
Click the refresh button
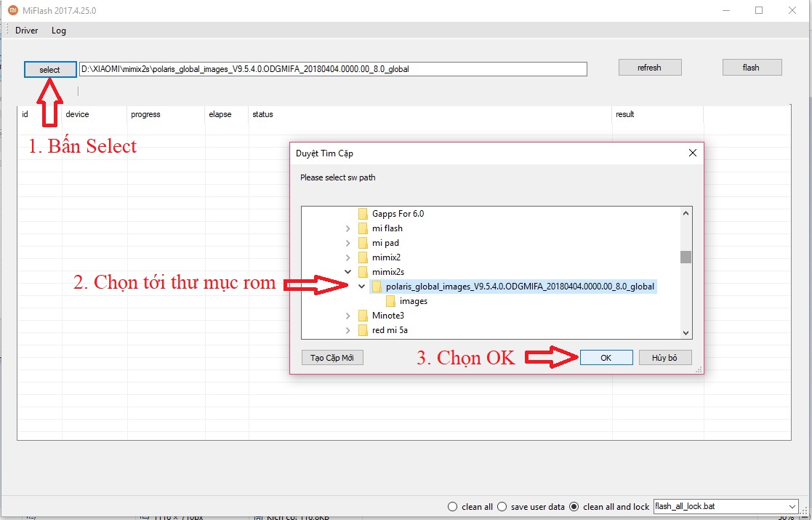click(x=649, y=68)
